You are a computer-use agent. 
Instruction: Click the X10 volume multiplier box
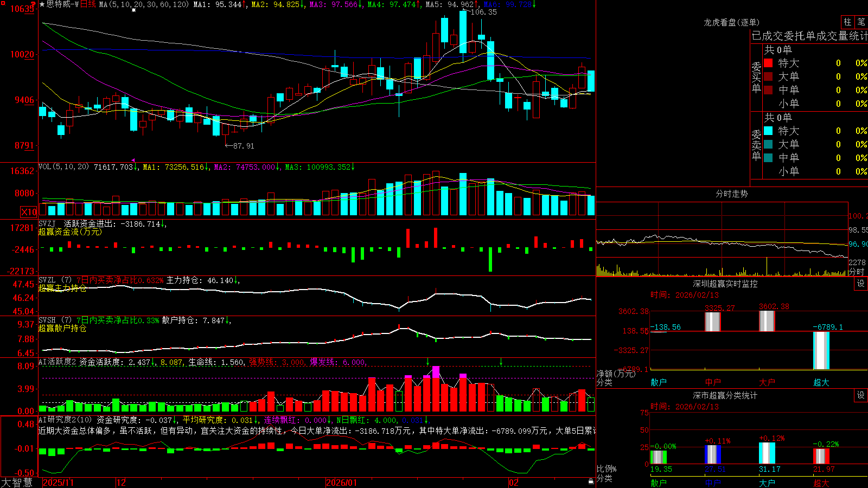pos(29,212)
